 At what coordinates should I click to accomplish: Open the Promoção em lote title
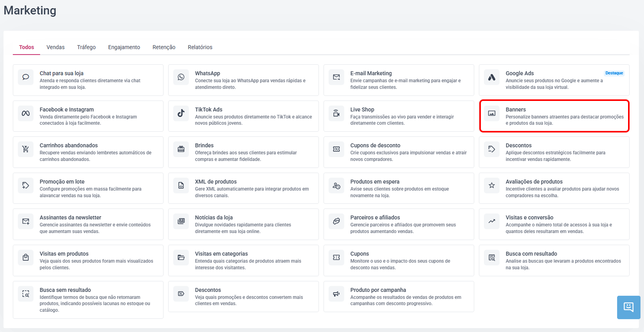(x=62, y=182)
